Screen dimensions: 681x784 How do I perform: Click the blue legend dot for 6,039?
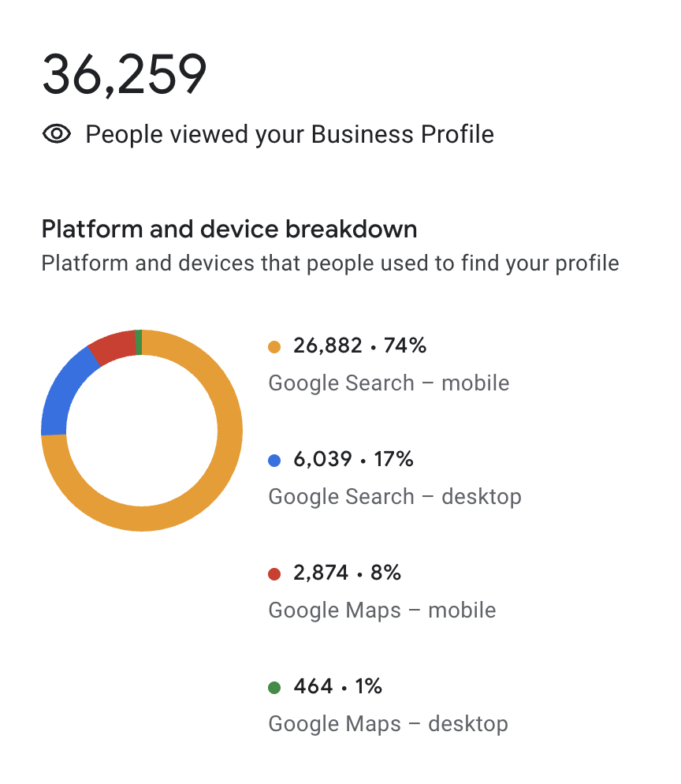point(274,460)
